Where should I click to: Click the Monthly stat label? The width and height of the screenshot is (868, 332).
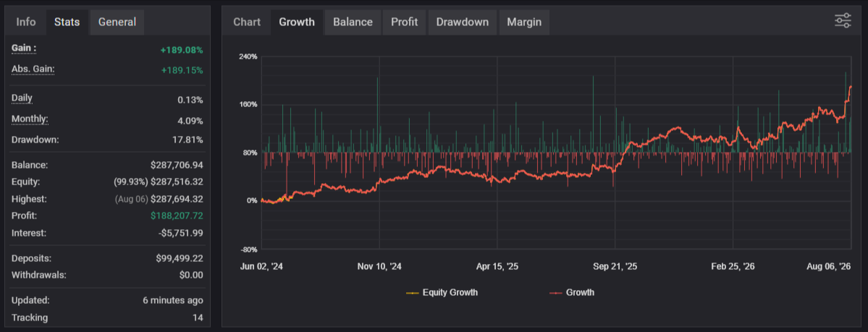30,119
